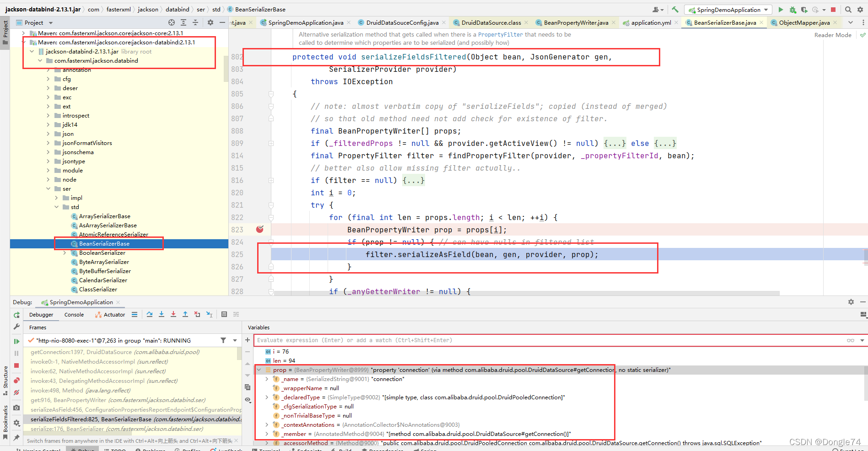This screenshot has height=451, width=868.
Task: Open the Console tab in Debug
Action: 74,315
